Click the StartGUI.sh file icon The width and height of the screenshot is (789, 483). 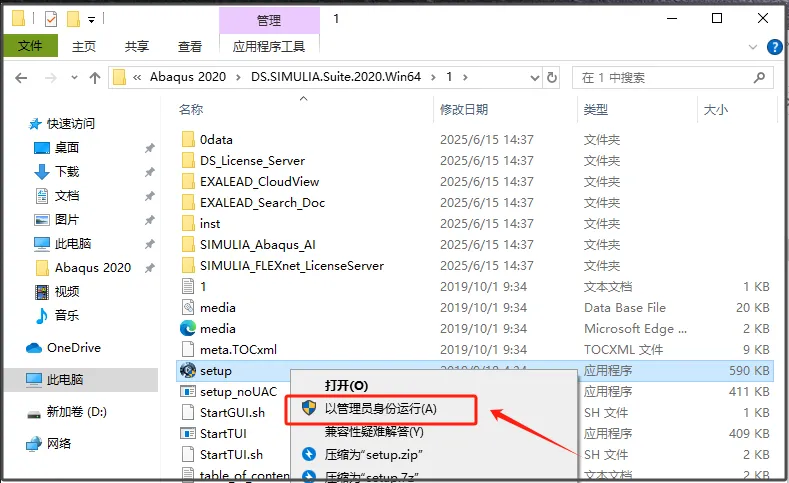pos(188,413)
